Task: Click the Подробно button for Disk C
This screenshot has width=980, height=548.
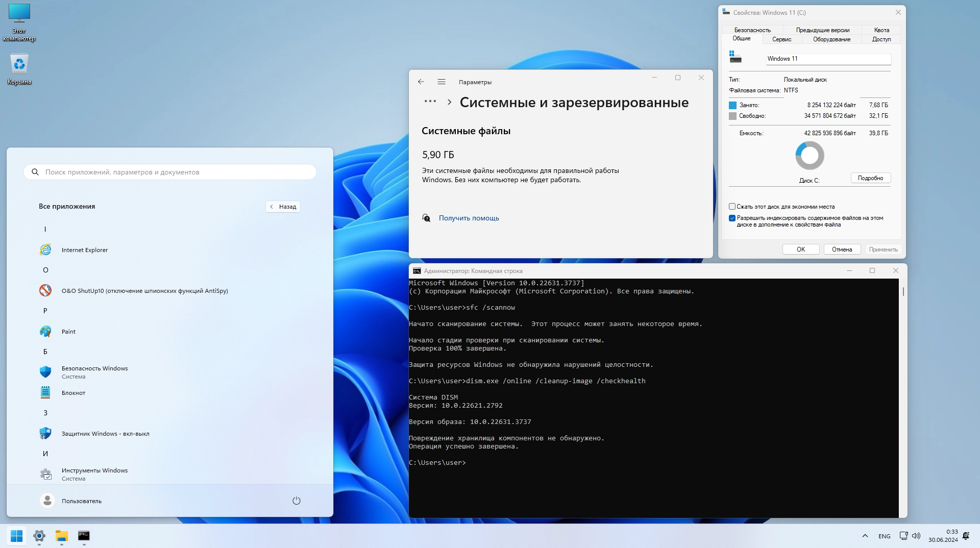Action: click(871, 178)
